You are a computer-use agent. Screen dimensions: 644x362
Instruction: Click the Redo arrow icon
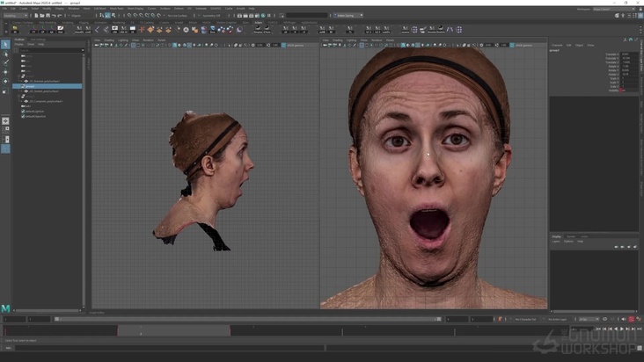(x=60, y=16)
